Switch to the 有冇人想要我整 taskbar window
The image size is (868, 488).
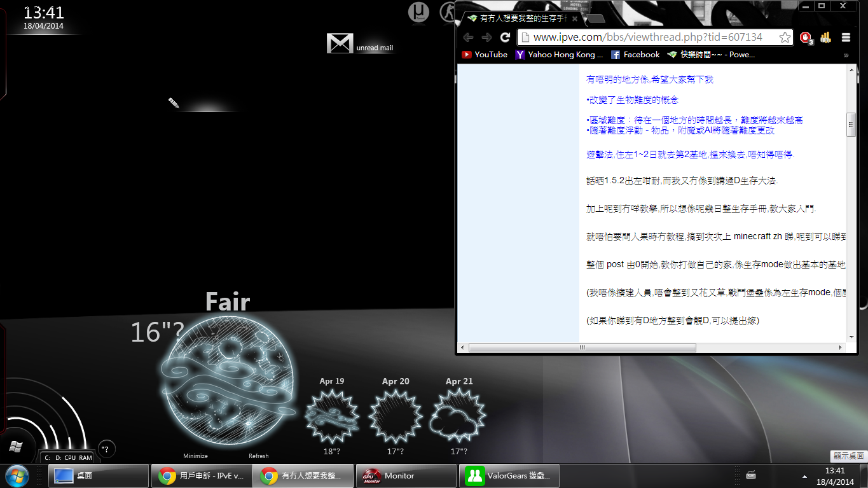tap(303, 475)
